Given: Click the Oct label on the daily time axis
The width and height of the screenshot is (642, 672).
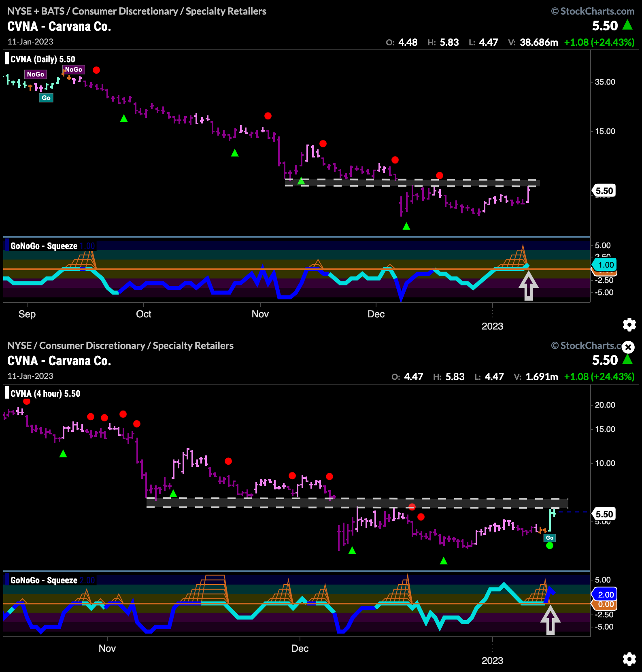Looking at the screenshot, I should coord(144,314).
